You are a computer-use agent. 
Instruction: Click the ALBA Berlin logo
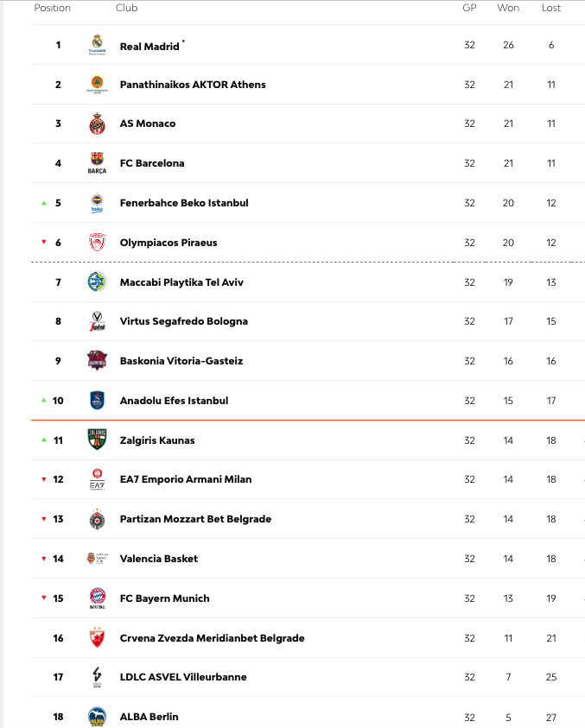pyautogui.click(x=97, y=716)
